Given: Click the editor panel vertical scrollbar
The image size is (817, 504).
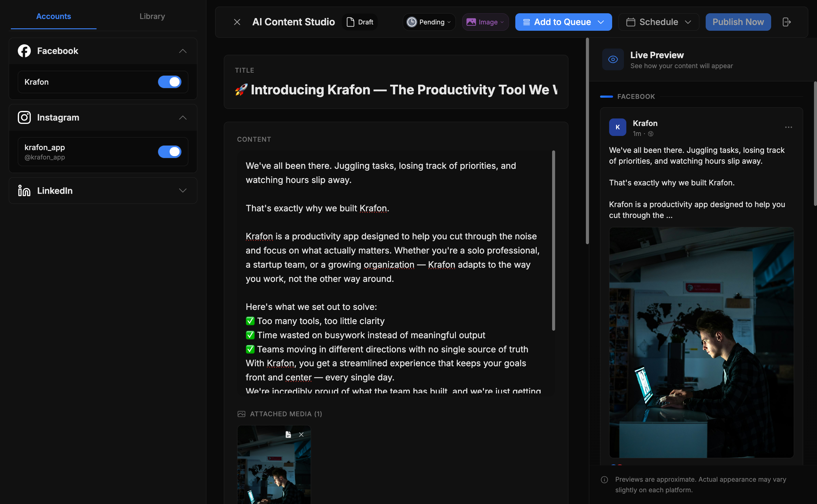Looking at the screenshot, I should click(587, 141).
